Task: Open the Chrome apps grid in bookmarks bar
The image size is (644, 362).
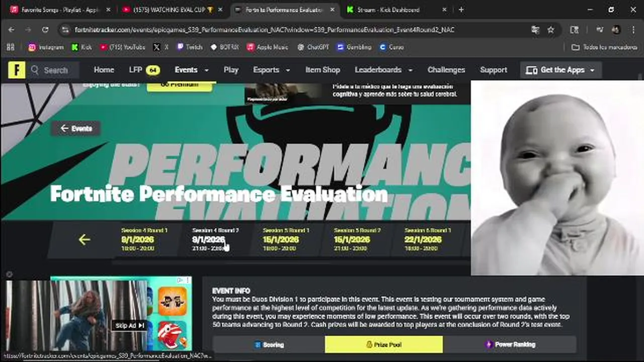Action: point(11,47)
